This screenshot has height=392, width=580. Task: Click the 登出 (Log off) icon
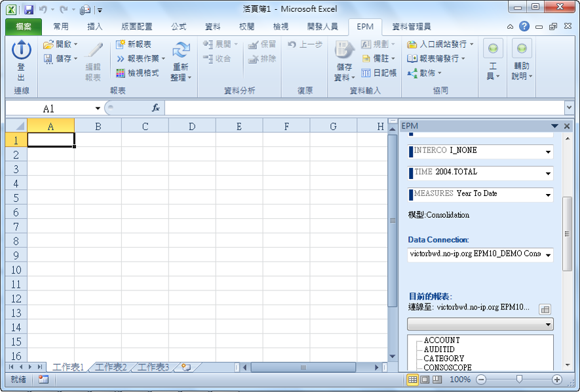21,50
